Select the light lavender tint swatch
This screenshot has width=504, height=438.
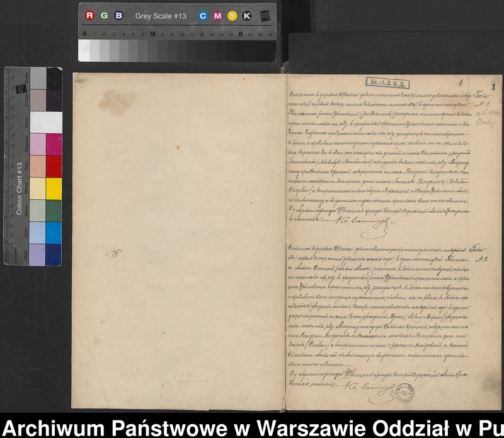(37, 255)
